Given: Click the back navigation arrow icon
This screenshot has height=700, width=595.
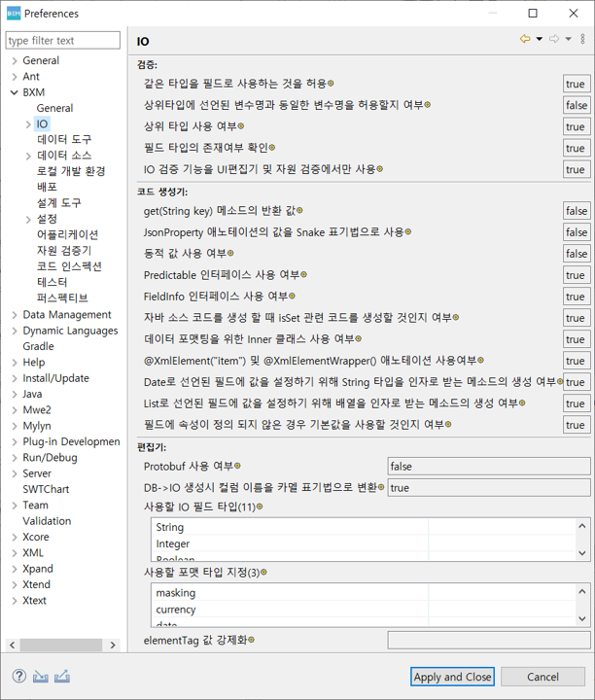Looking at the screenshot, I should 525,40.
